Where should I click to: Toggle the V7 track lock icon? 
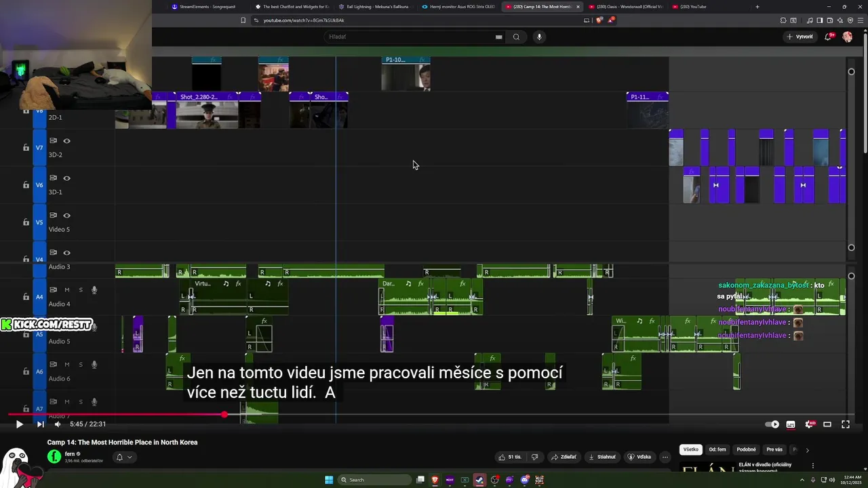click(26, 148)
